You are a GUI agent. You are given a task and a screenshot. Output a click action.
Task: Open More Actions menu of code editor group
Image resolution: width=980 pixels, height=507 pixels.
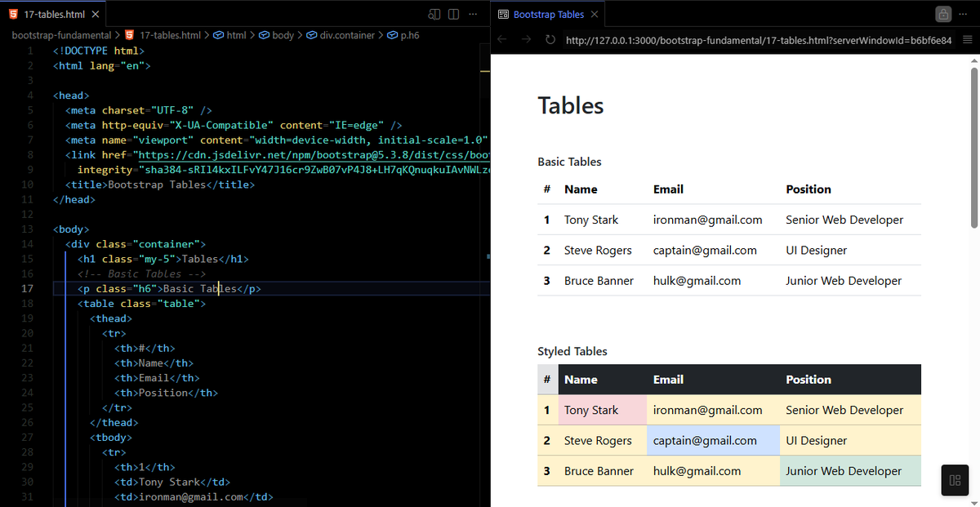pyautogui.click(x=472, y=15)
